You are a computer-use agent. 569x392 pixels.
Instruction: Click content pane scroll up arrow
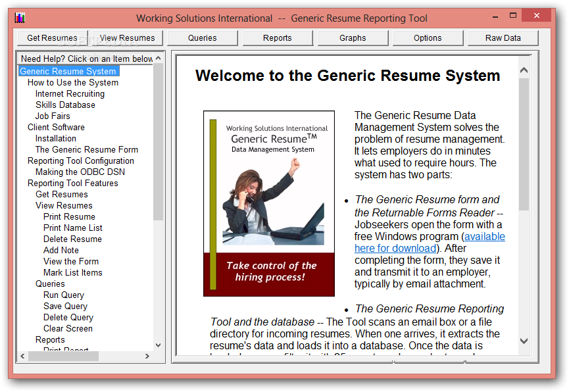click(524, 70)
